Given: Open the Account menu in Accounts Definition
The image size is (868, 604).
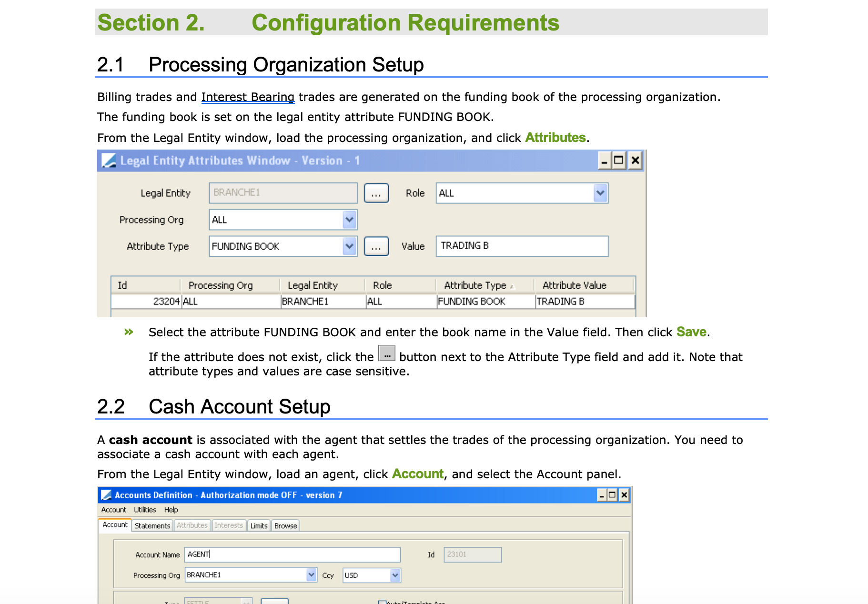Looking at the screenshot, I should (x=114, y=510).
